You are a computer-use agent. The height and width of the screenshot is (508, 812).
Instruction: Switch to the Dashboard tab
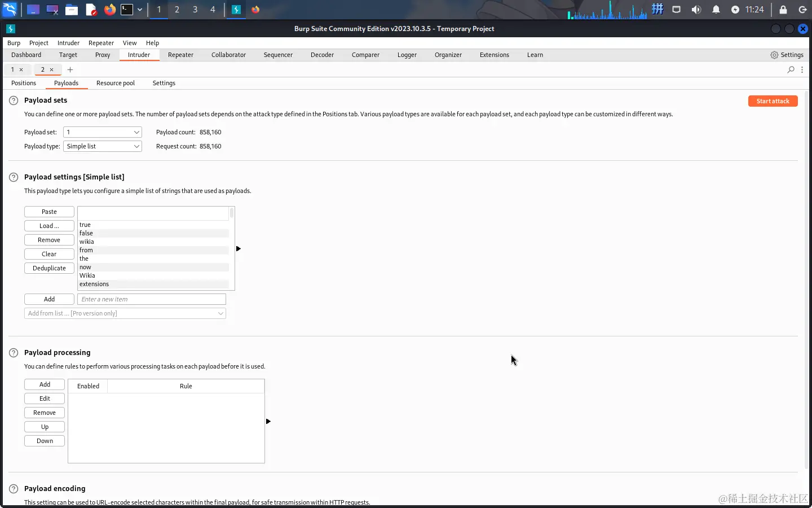(x=27, y=55)
